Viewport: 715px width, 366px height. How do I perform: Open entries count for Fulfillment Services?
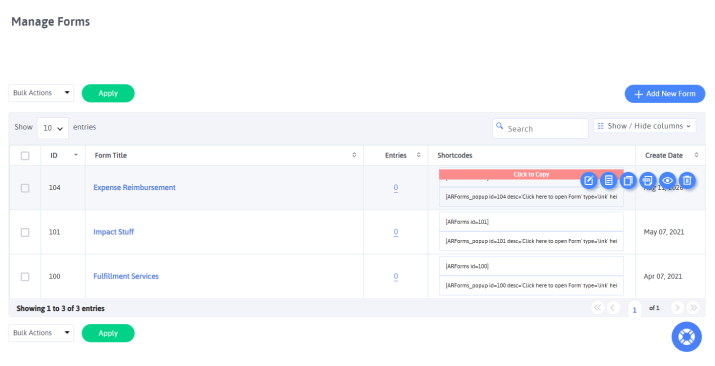click(396, 276)
